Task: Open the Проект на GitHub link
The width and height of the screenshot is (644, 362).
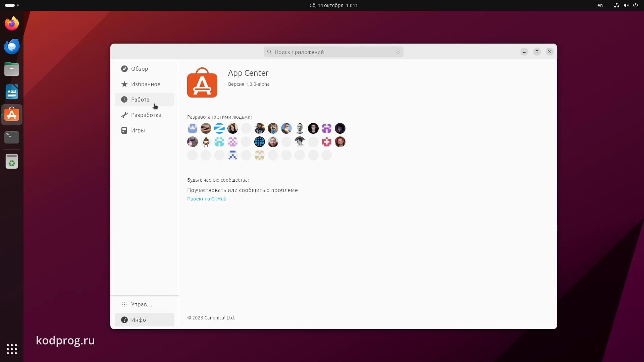Action: (207, 199)
